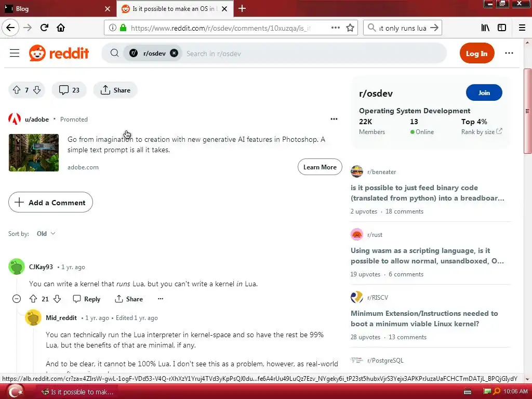Open the Firefox library icon
Viewport: 532px width, 399px height.
485,28
